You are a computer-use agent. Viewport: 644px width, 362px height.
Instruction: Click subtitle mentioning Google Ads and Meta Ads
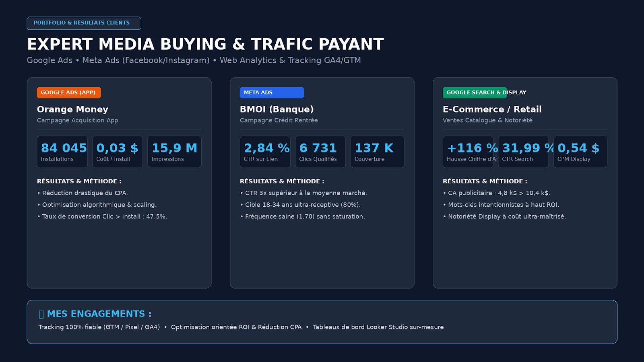point(194,60)
